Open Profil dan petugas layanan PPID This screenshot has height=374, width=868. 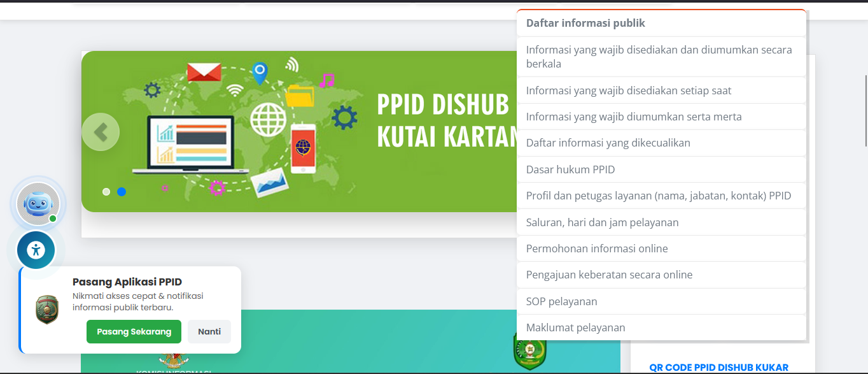pos(662,196)
